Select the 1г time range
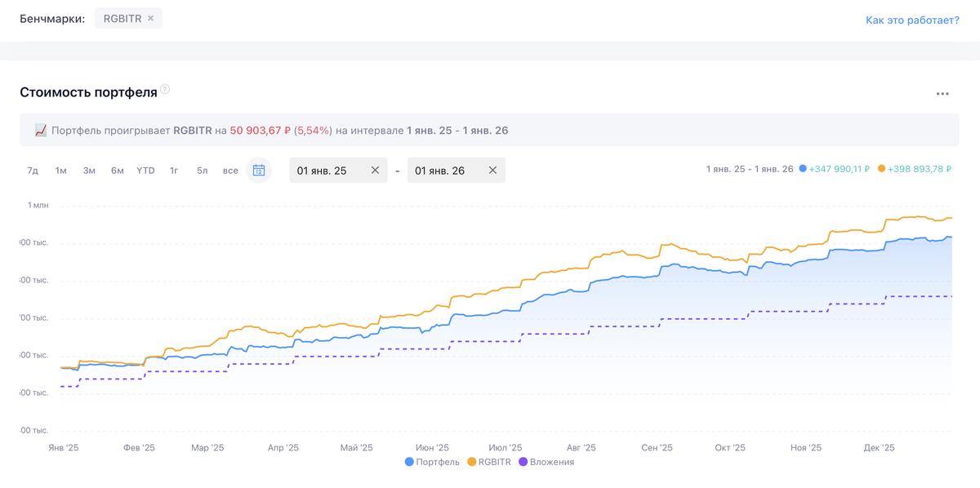The height and width of the screenshot is (488, 980). pos(174,171)
